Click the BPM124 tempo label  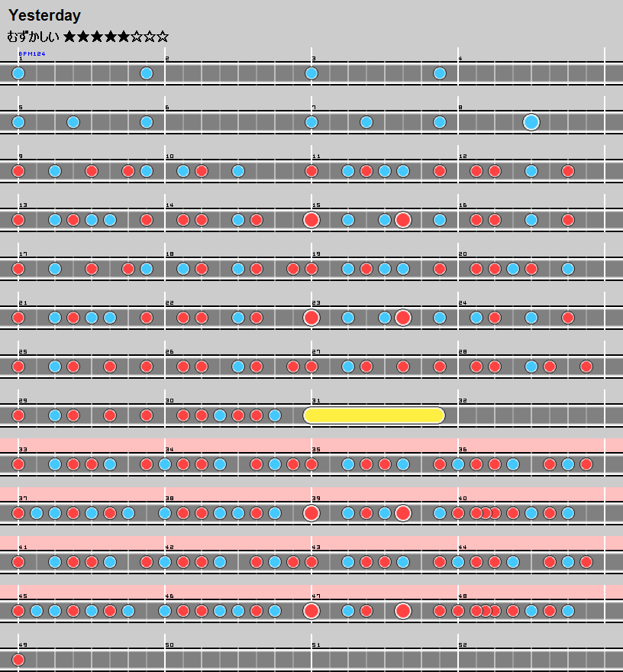31,53
